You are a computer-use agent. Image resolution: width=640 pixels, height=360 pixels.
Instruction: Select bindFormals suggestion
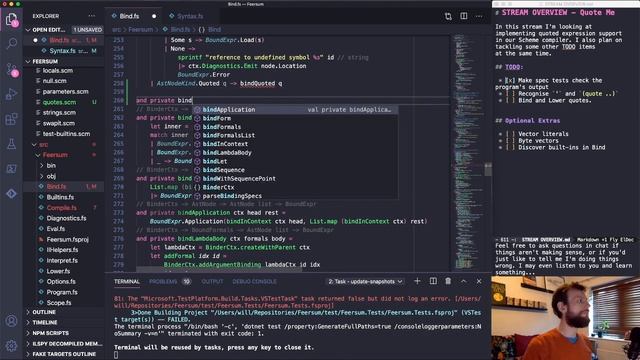coord(294,127)
